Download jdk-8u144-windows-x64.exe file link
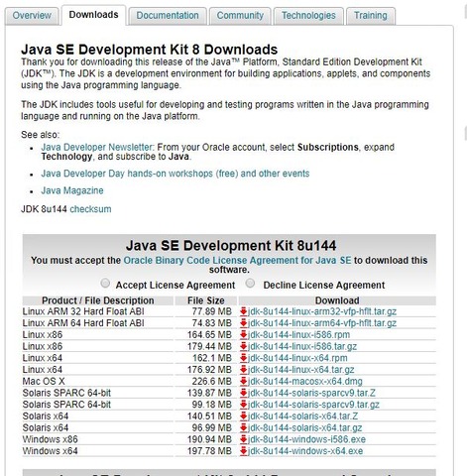The image size is (467, 476). (305, 451)
